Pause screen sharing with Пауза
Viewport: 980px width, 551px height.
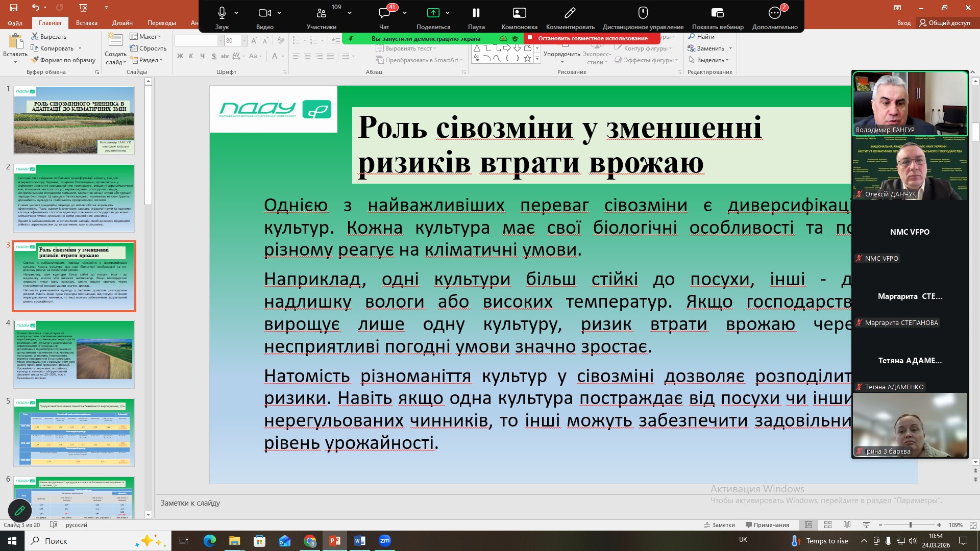click(x=476, y=13)
